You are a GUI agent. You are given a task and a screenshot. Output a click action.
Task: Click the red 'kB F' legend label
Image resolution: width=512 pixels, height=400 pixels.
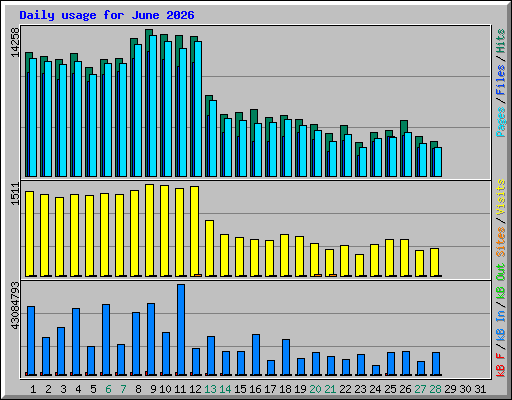click(x=501, y=365)
